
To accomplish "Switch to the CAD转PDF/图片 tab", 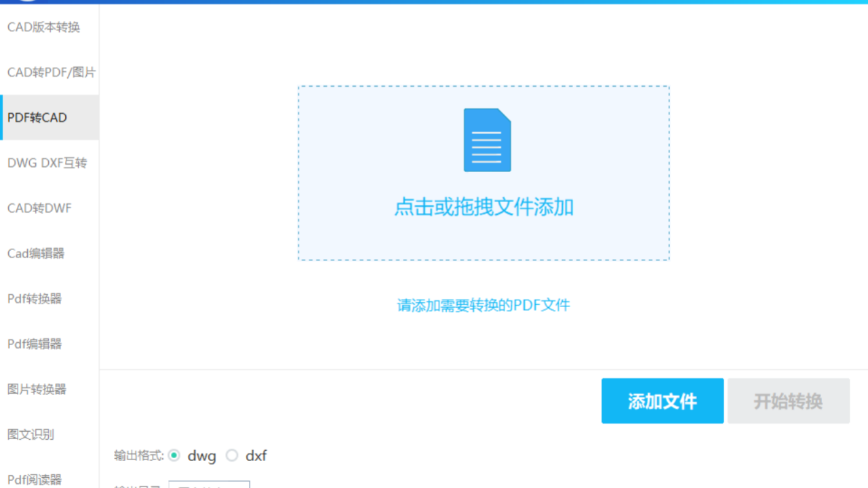I will tap(51, 73).
